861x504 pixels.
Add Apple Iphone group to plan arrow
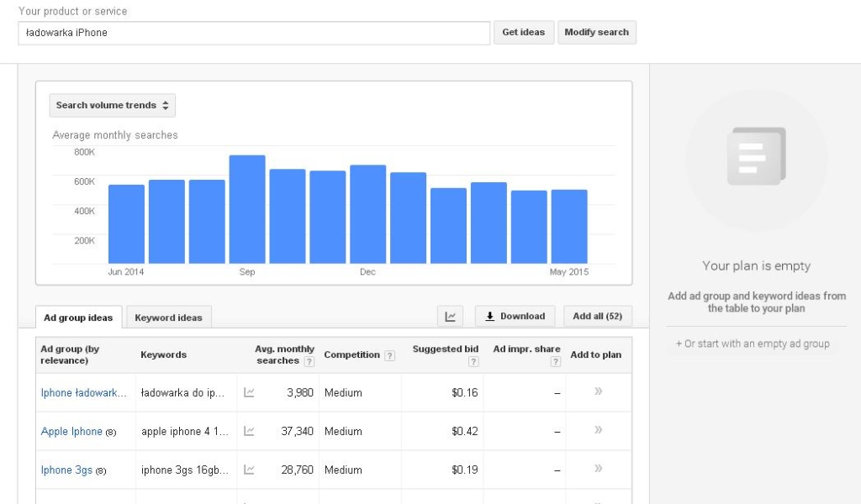coord(598,429)
